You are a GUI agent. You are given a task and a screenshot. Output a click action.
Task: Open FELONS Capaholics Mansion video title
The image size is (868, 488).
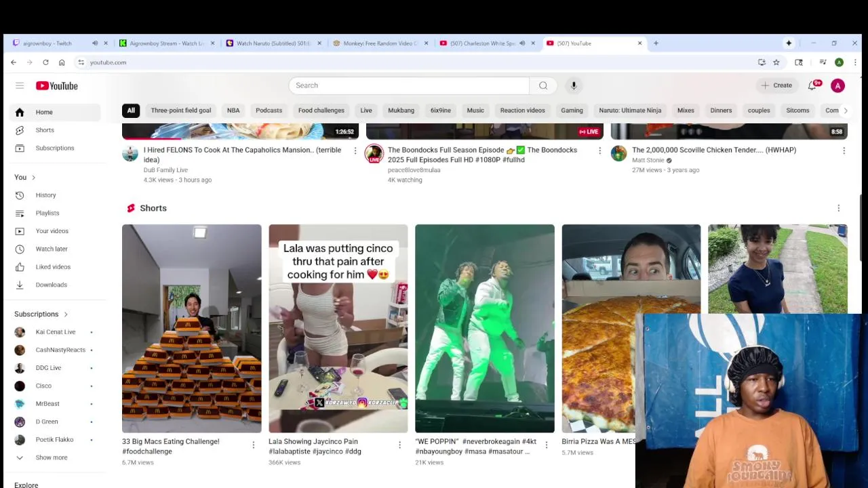pos(243,155)
